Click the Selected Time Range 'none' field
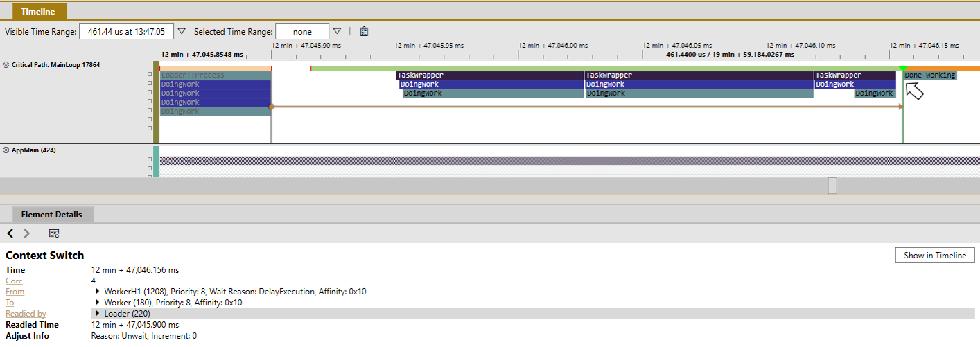Screen dimensions: 980x347 [x=302, y=31]
